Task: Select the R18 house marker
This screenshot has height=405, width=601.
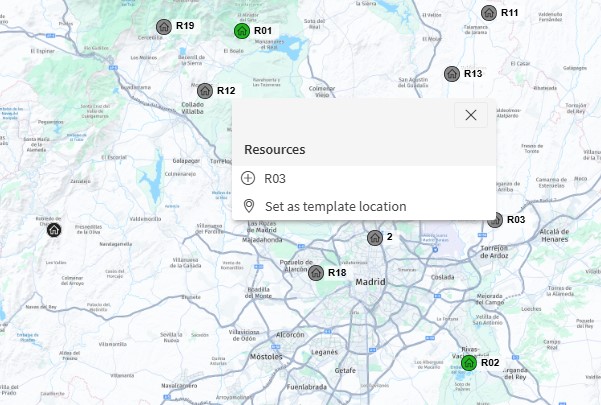Action: tap(316, 273)
